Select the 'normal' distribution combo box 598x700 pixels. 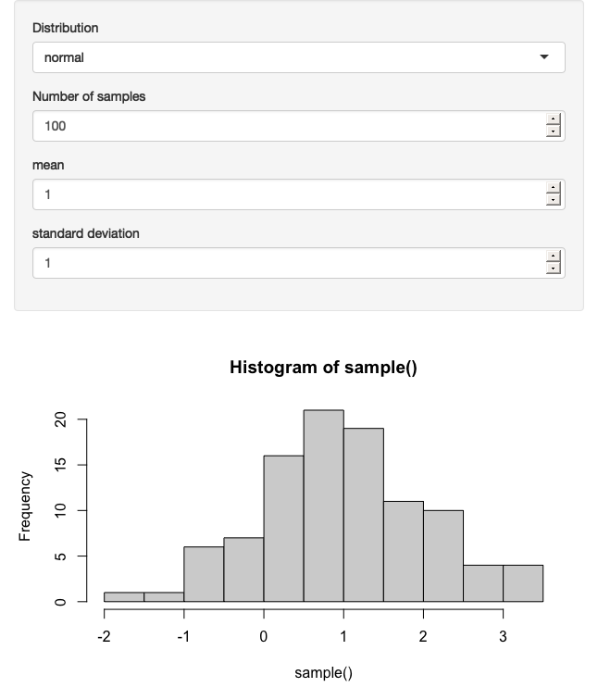coord(299,57)
